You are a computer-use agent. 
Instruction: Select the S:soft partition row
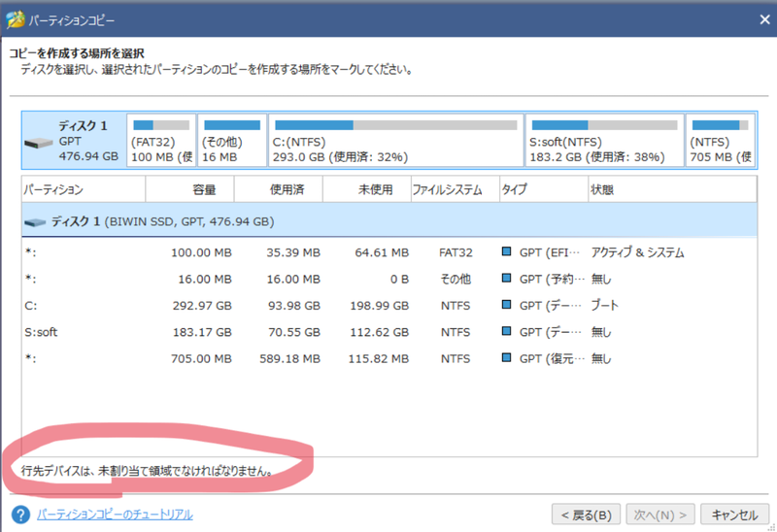[x=389, y=332]
